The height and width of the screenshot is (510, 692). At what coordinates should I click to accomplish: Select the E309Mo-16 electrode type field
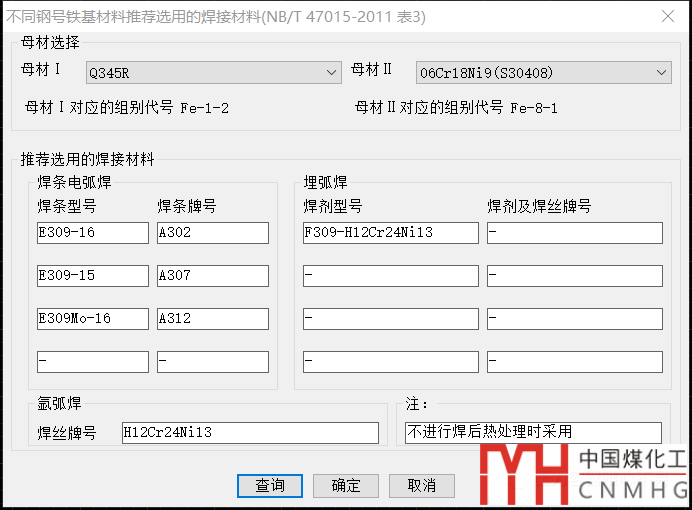tap(92, 319)
